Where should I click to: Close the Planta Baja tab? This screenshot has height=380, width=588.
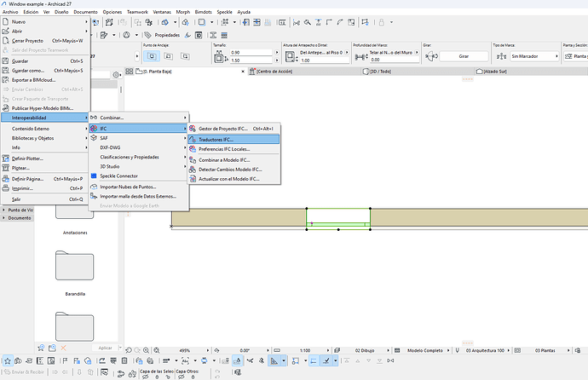pos(243,72)
